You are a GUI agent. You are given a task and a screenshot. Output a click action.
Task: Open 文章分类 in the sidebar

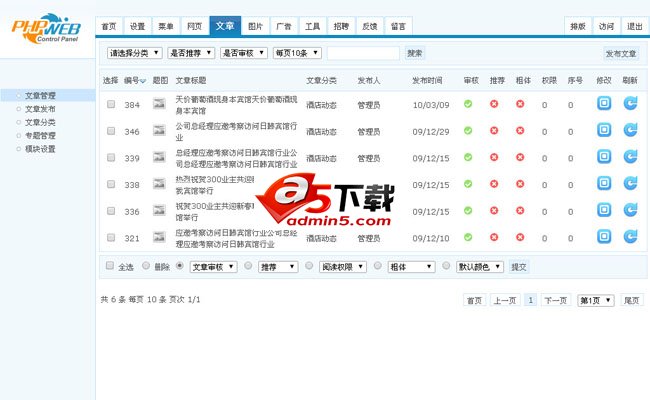tap(40, 122)
